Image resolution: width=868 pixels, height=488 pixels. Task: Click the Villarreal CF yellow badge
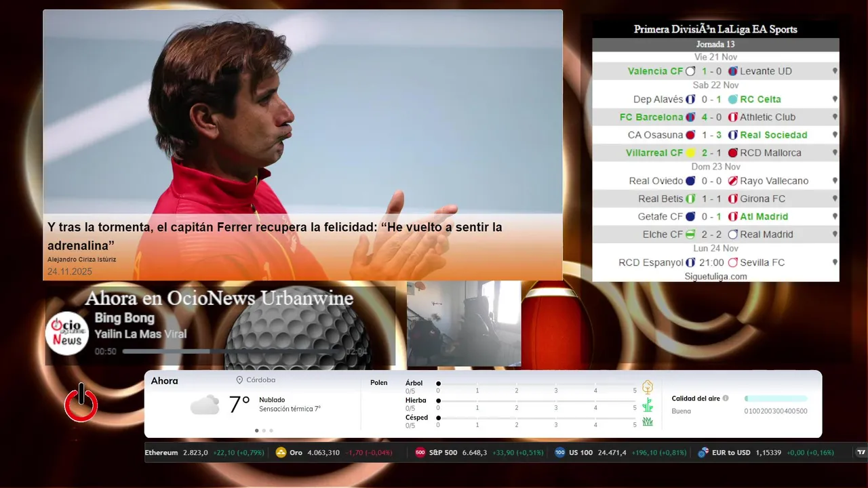[690, 153]
